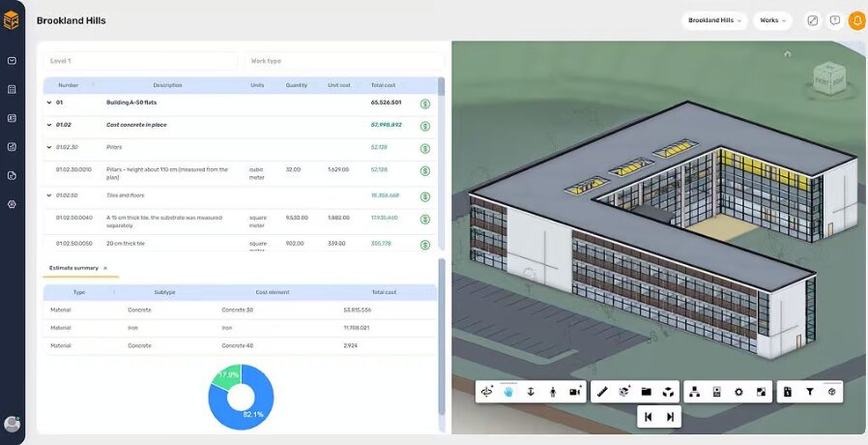Toggle cost icon for Cast concrete in place

click(425, 126)
